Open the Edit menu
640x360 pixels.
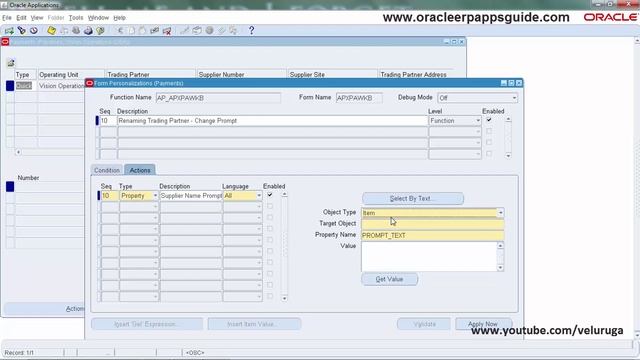click(x=21, y=18)
